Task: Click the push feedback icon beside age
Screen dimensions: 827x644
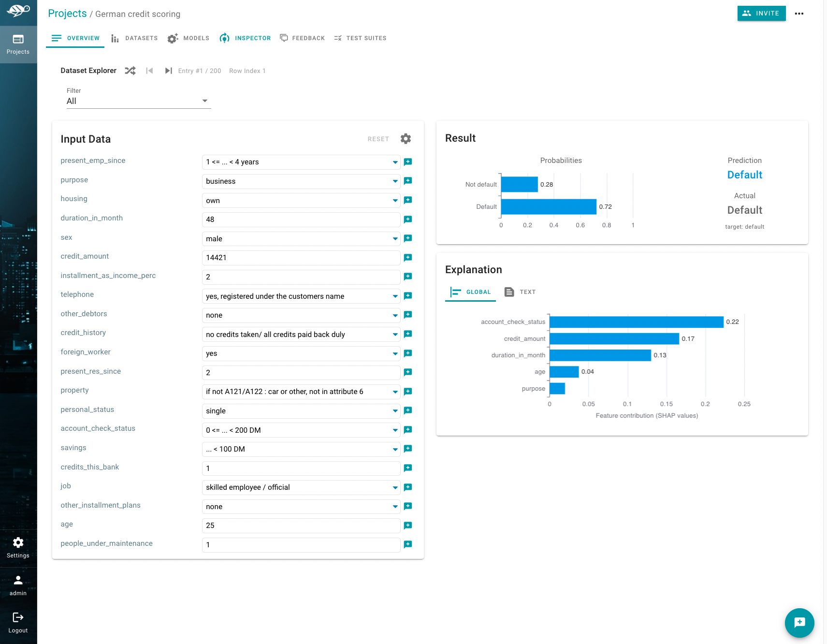Action: (408, 525)
